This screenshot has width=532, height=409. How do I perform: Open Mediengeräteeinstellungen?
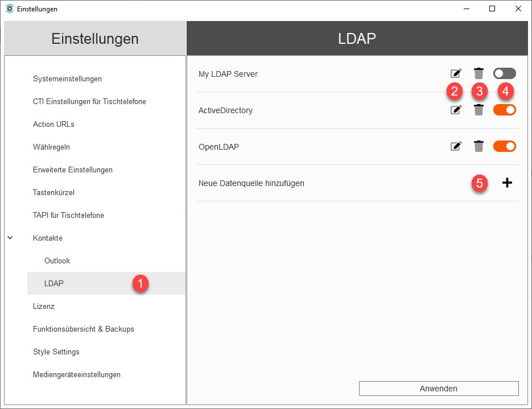tap(77, 374)
